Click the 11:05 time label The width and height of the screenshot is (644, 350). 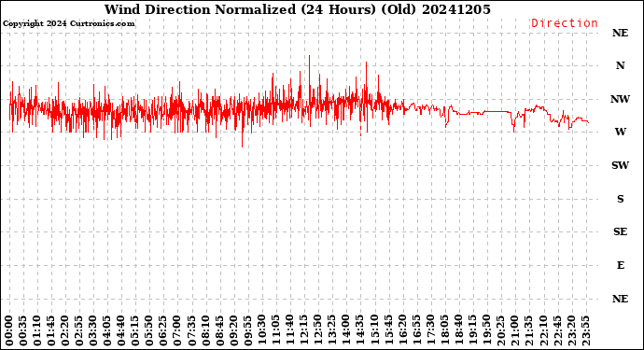(276, 330)
